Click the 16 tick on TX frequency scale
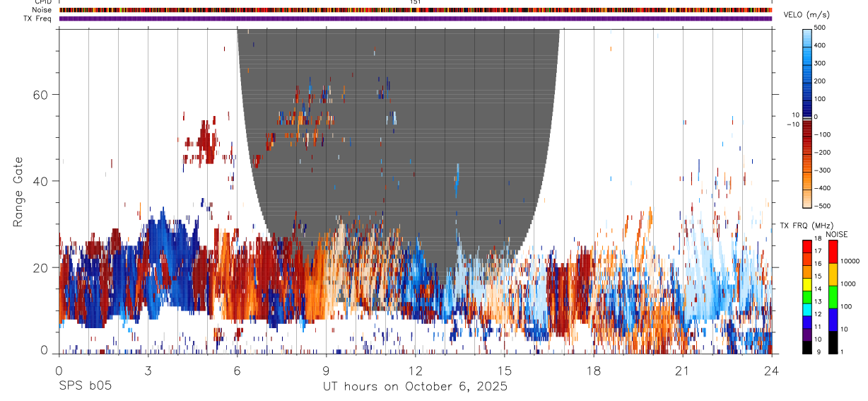The height and width of the screenshot is (401, 868). pos(819,264)
